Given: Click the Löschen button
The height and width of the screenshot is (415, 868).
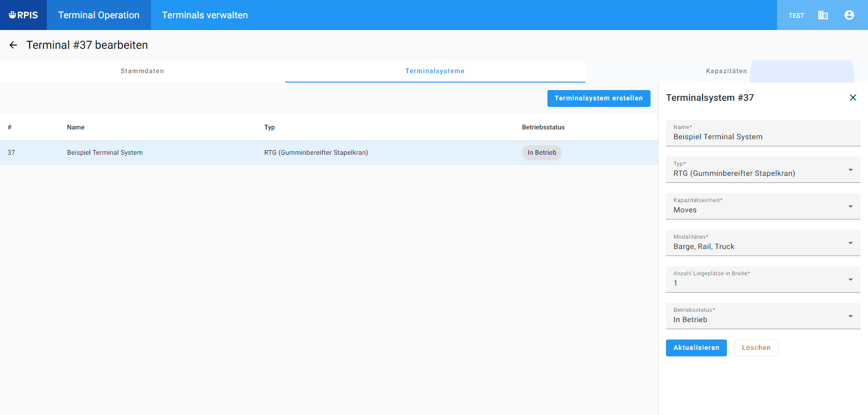Looking at the screenshot, I should (x=756, y=348).
